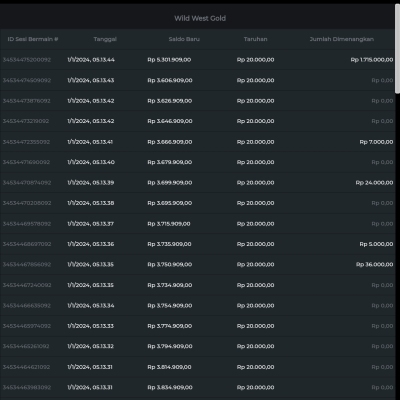Click the timestamp 1/1/2024, 05.13.39
Viewport: 400px width, 400px height.
pos(91,183)
